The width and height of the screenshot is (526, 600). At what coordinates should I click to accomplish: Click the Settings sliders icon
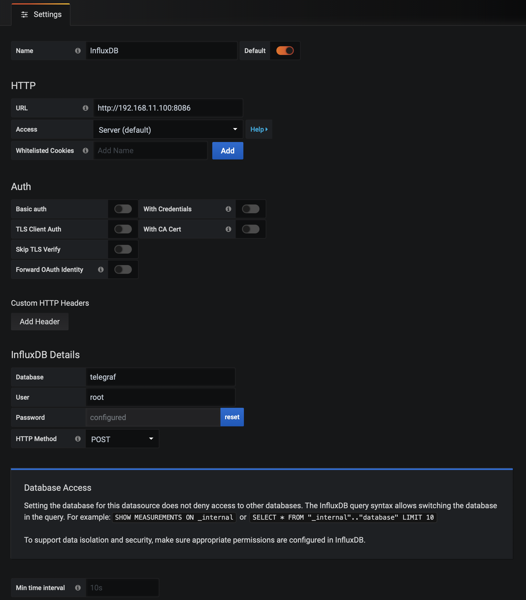coord(24,15)
